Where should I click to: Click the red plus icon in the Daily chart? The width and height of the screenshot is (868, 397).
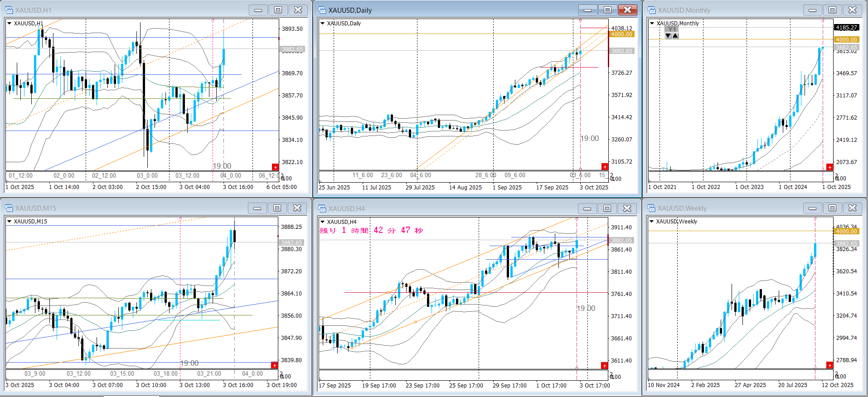(605, 167)
